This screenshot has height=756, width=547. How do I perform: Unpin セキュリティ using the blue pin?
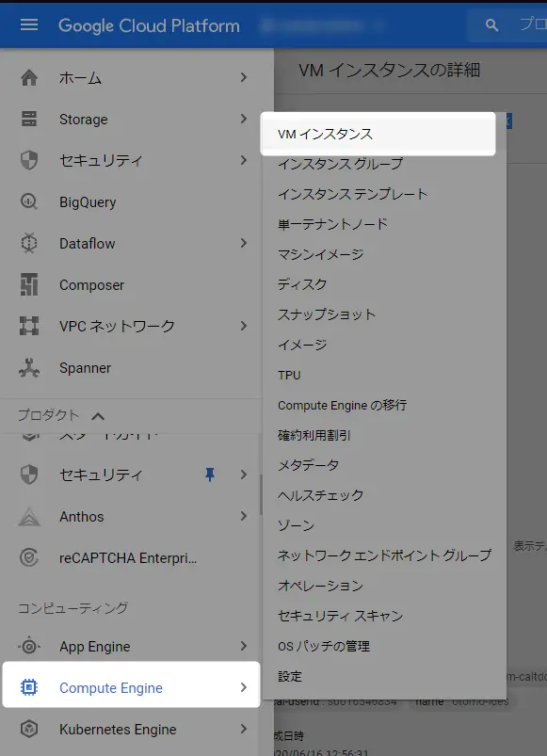210,475
